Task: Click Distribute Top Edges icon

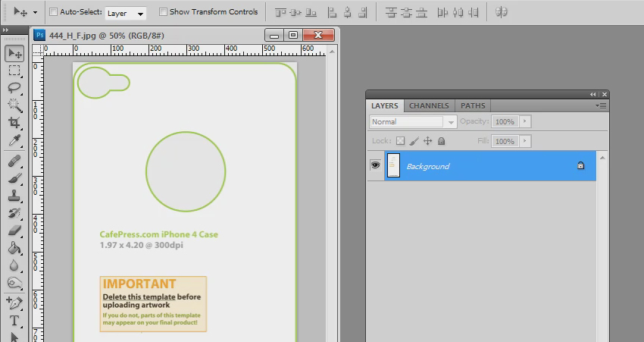Action: tap(391, 12)
